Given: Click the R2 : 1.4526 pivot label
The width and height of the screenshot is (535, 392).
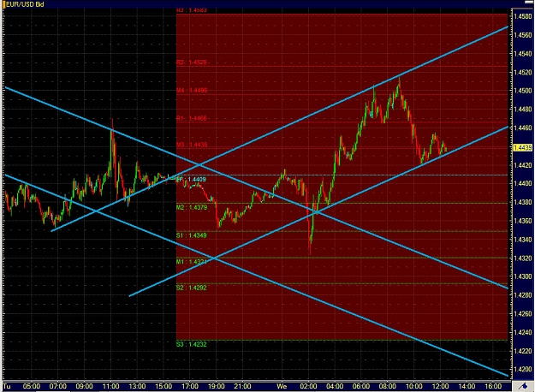Looking at the screenshot, I should pos(192,62).
